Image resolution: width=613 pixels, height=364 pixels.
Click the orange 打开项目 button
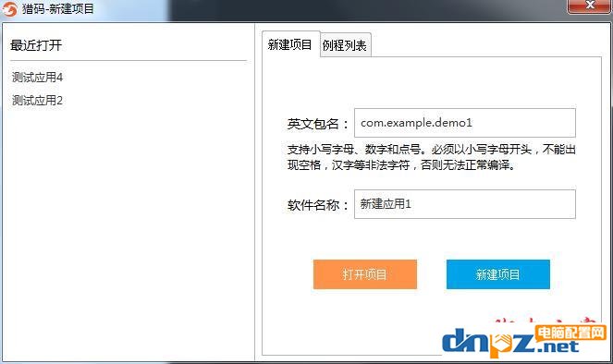coord(365,274)
